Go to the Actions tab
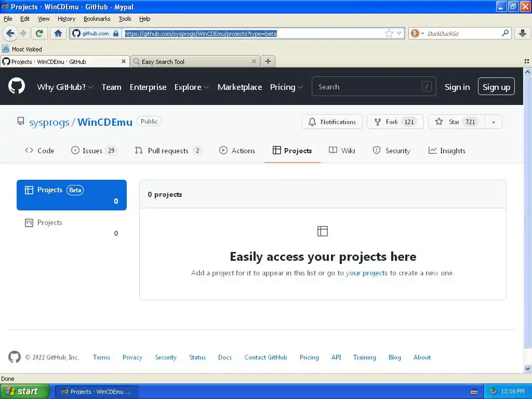The height and width of the screenshot is (399, 532). (237, 151)
